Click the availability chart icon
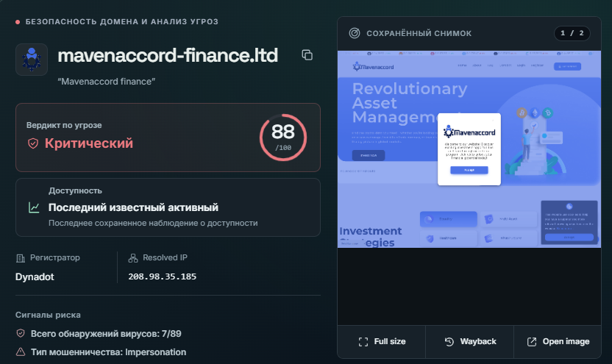Screen dimensions: 612x364 click(34, 207)
